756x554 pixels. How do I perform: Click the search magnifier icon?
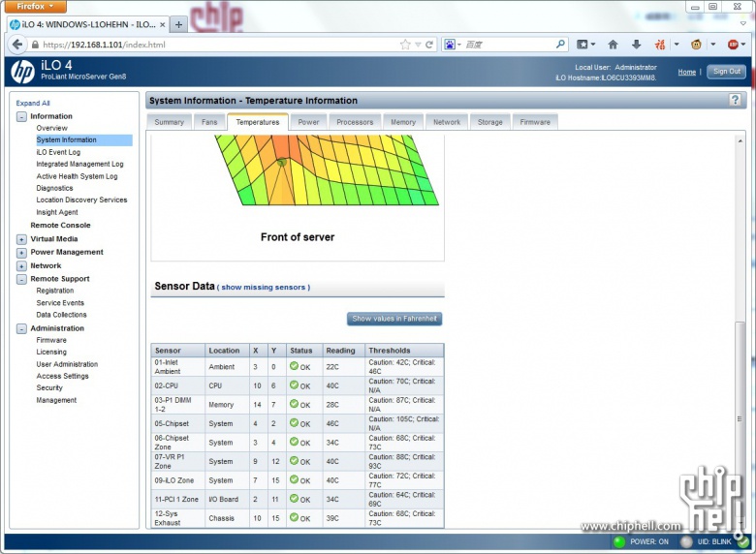560,45
